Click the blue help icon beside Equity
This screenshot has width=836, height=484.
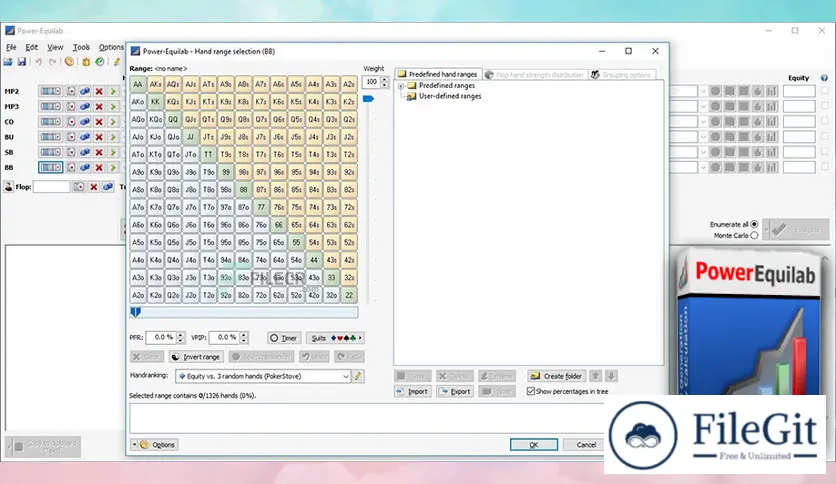824,78
